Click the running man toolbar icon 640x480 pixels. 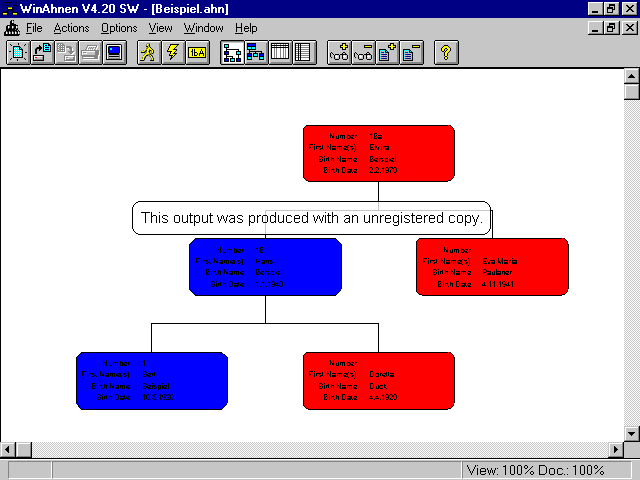click(148, 53)
